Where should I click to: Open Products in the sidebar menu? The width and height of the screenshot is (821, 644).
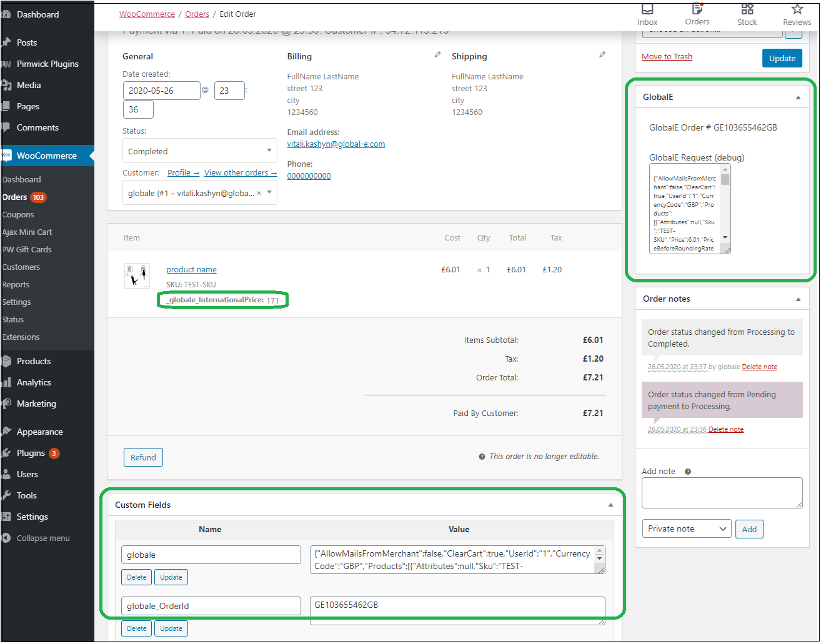pyautogui.click(x=34, y=362)
